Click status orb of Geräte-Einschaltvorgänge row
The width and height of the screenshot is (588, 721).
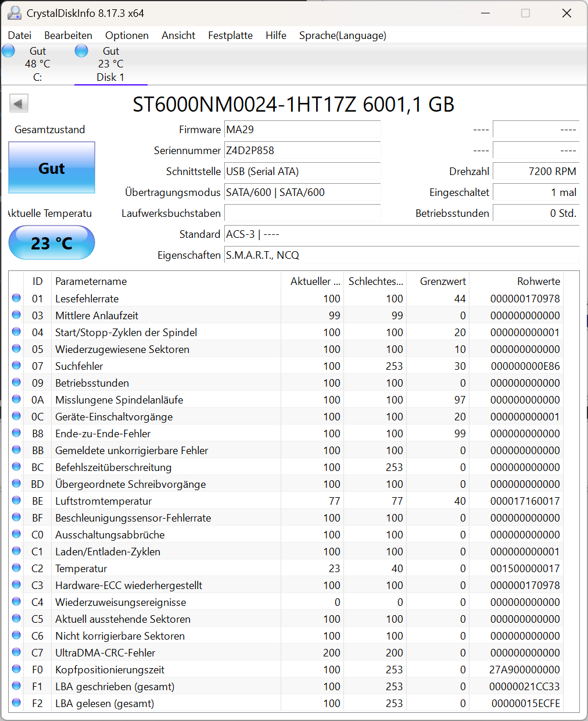(16, 416)
